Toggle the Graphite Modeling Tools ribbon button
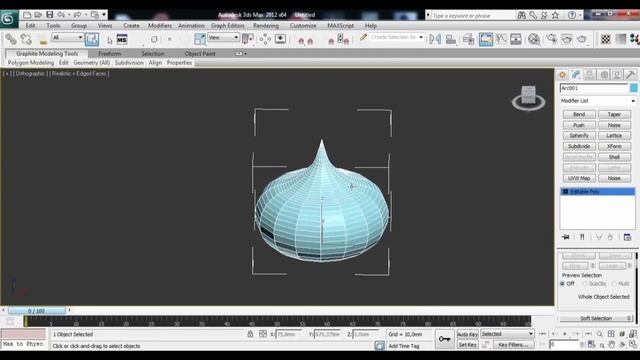The height and width of the screenshot is (360, 640). (486, 39)
